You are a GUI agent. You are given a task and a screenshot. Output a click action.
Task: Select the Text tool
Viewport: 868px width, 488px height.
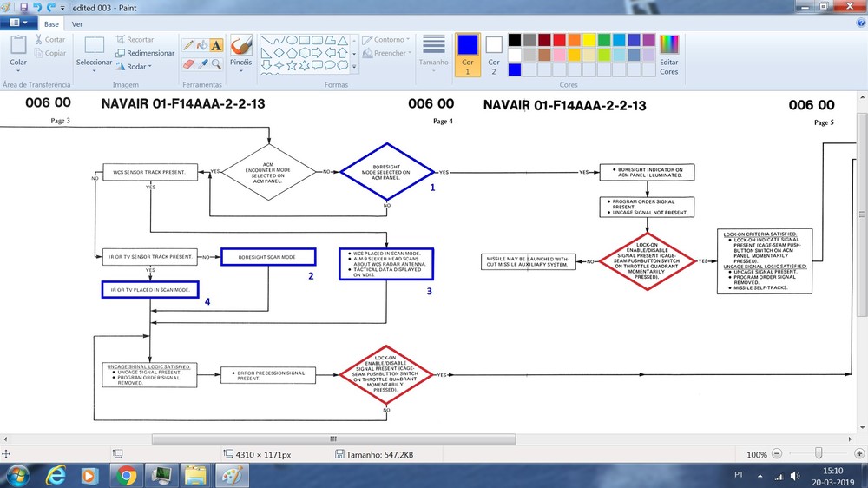click(216, 45)
